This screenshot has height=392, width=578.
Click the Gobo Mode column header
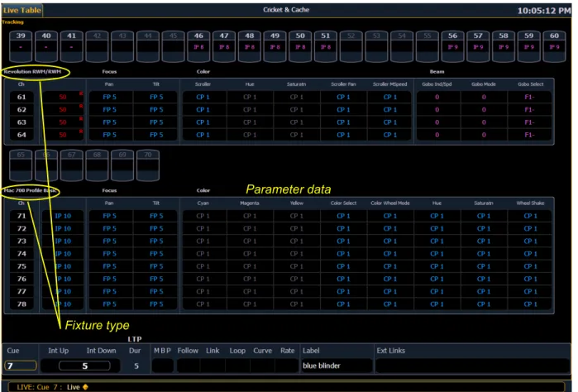click(x=484, y=84)
